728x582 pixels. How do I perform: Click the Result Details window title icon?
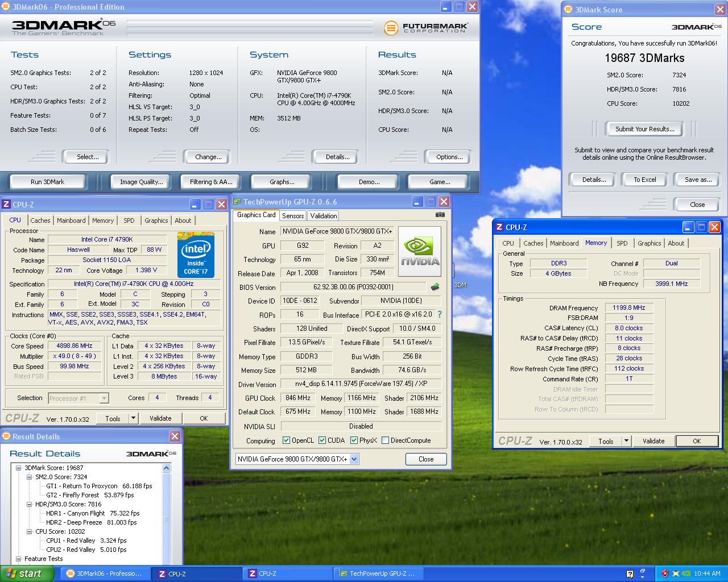point(6,436)
